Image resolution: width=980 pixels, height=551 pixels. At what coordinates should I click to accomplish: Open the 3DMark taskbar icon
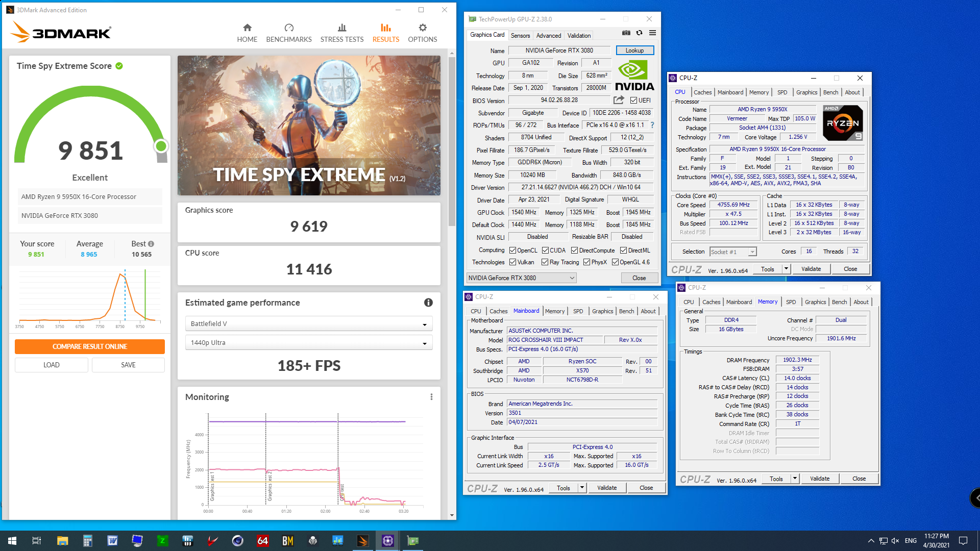(x=362, y=541)
